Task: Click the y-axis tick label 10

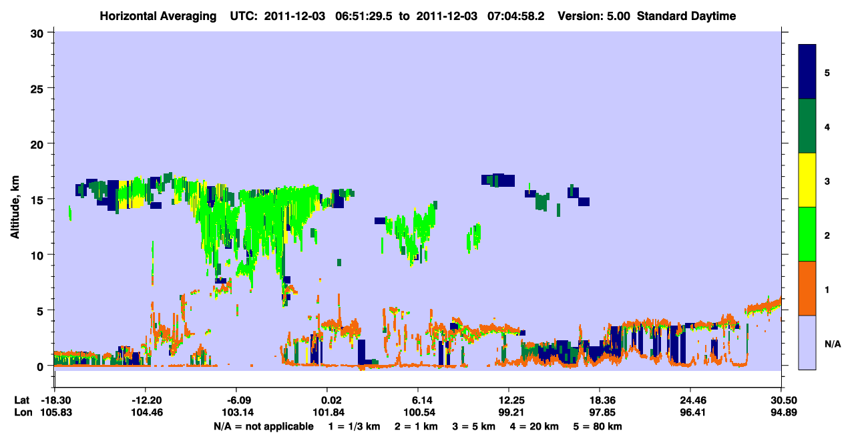Action: [x=39, y=255]
